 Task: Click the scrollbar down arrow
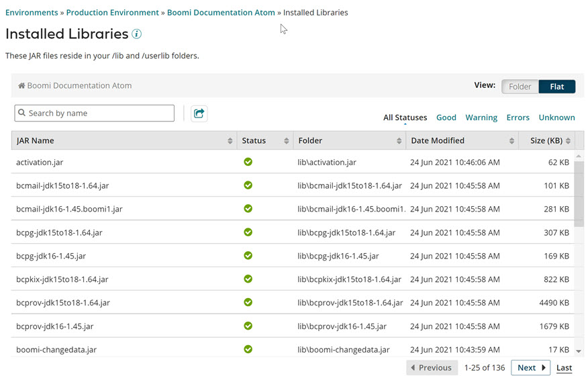(579, 351)
